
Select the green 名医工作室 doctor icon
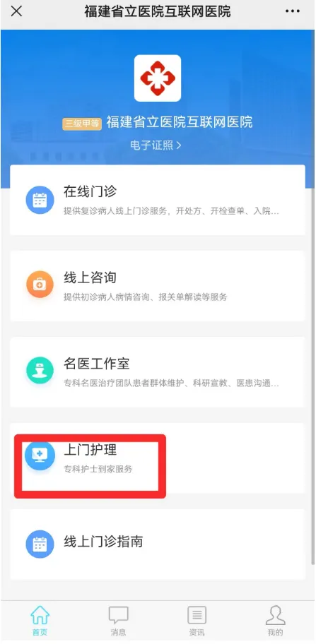tap(40, 371)
